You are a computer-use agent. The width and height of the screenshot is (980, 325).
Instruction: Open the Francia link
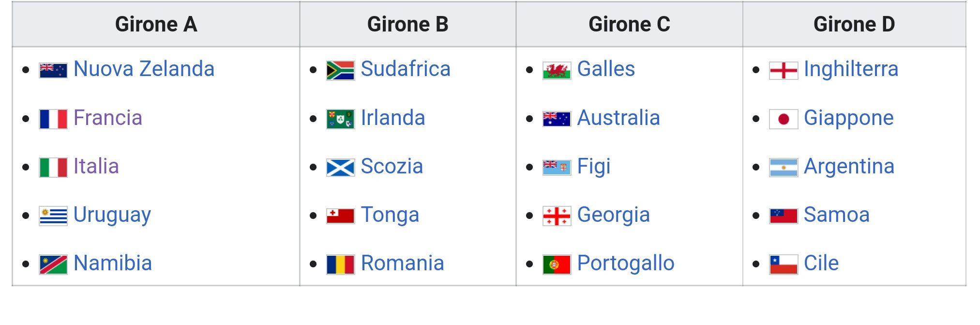pos(108,118)
